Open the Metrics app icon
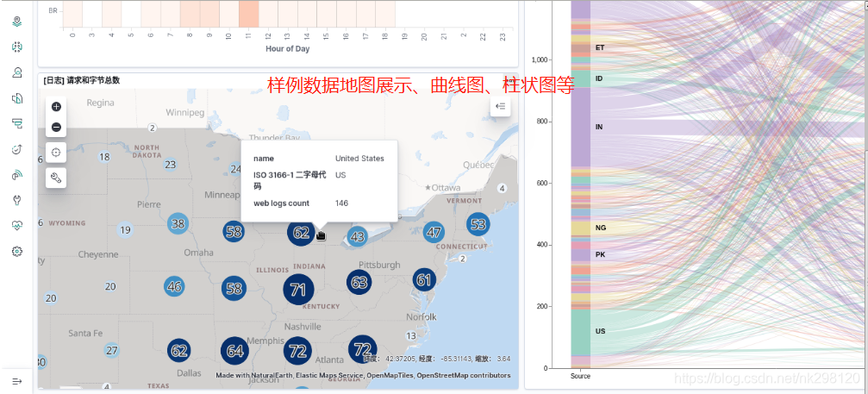 pyautogui.click(x=17, y=72)
